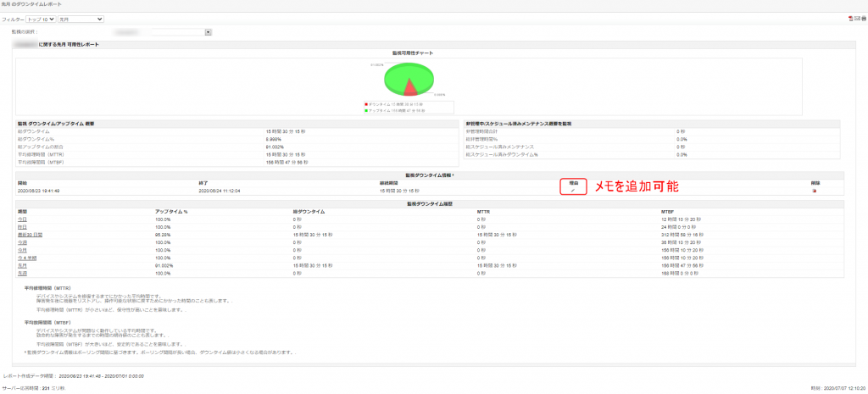The image size is (868, 394).
Task: Click end time 2020/06/24 11:12:04
Action: click(220, 191)
